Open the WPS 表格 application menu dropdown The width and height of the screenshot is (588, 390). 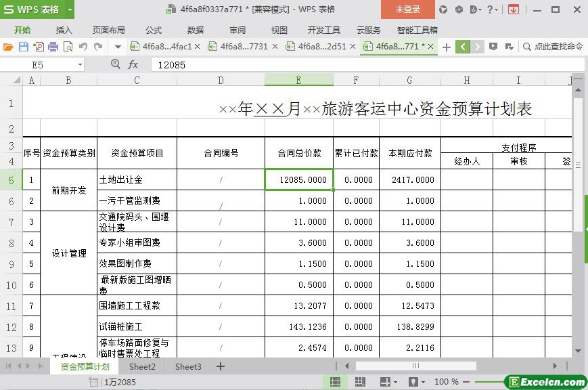[x=70, y=9]
